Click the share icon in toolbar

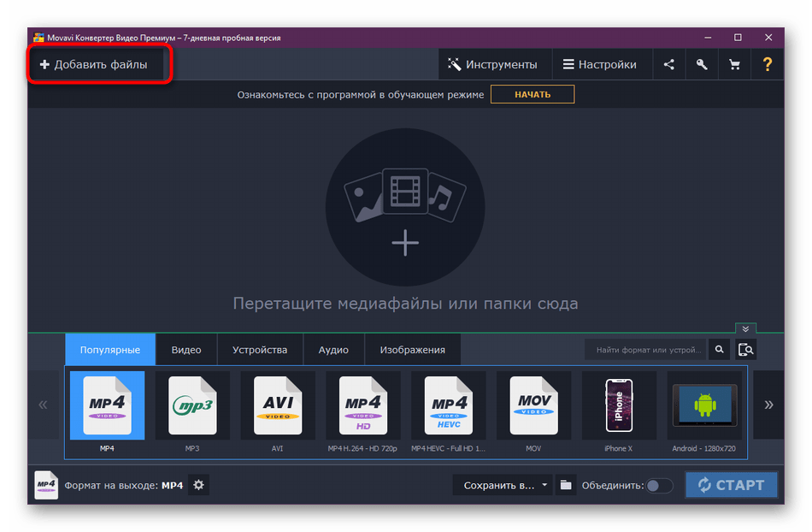click(x=669, y=64)
